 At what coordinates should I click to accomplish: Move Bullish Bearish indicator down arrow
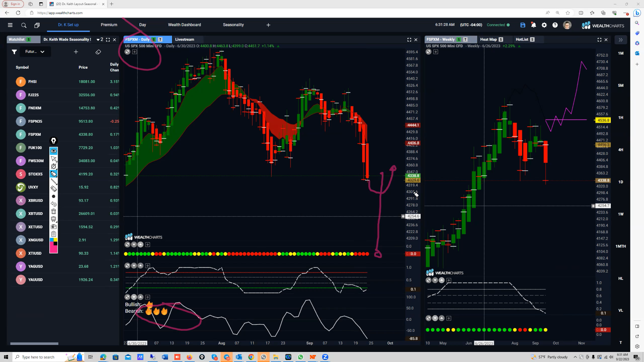pyautogui.click(x=134, y=297)
